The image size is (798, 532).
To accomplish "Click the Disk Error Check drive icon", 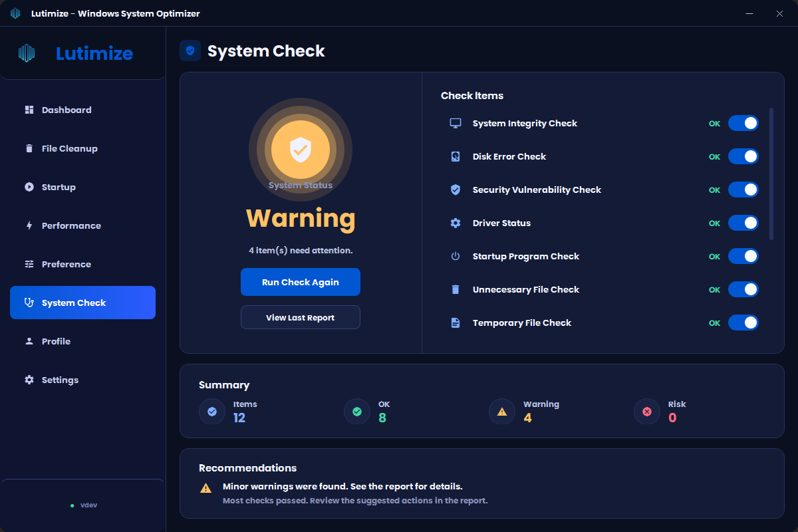I will pos(456,157).
